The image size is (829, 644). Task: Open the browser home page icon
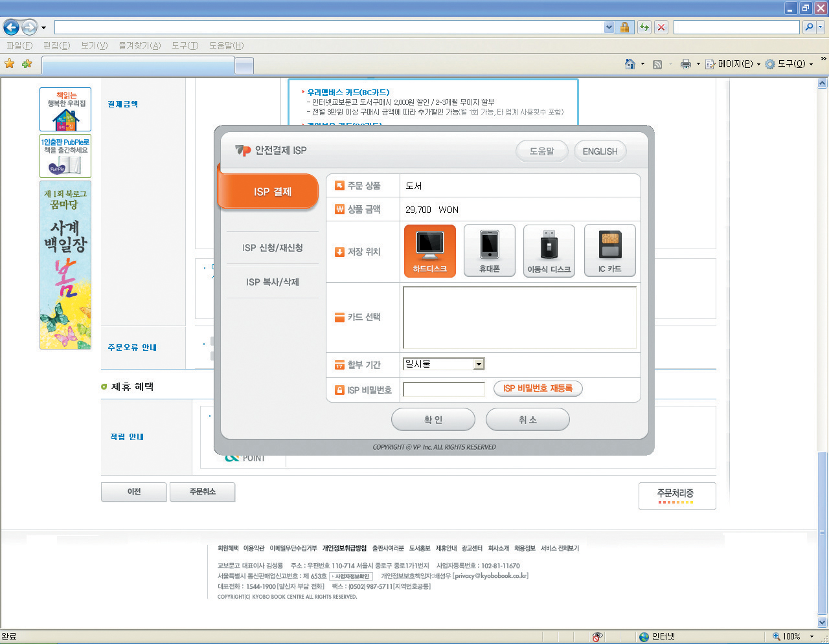click(x=630, y=64)
